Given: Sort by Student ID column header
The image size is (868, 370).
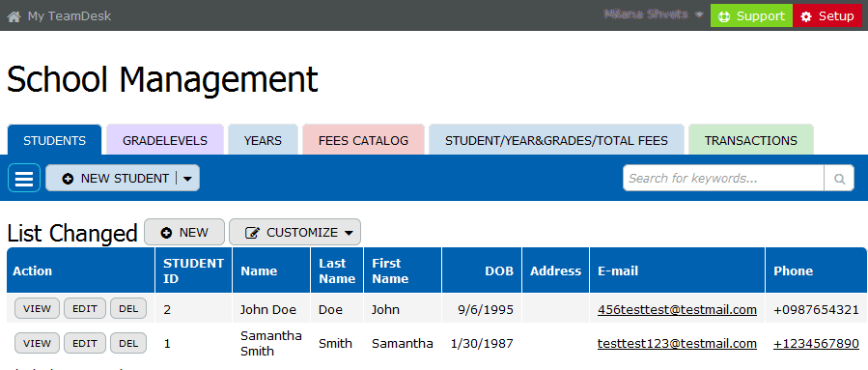Looking at the screenshot, I should [x=193, y=270].
